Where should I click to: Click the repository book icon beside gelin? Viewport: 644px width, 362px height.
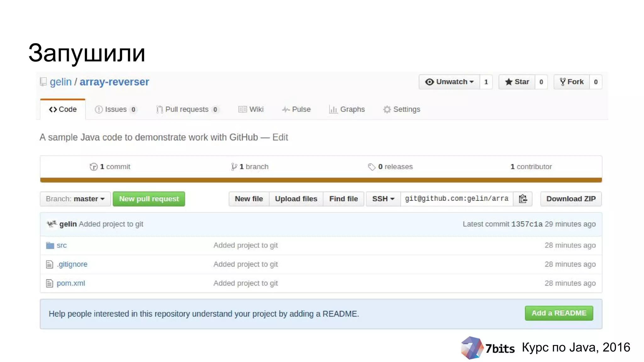click(43, 82)
